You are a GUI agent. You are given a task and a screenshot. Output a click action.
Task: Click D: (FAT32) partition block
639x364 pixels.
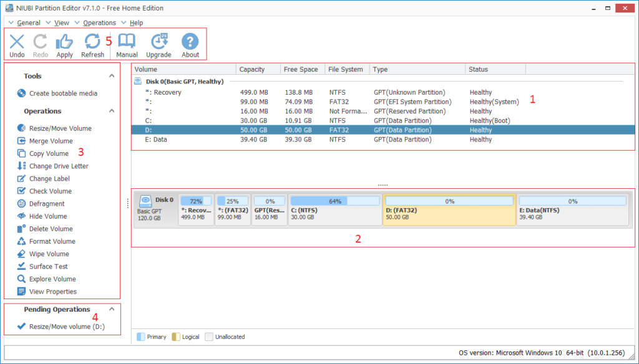click(x=449, y=209)
